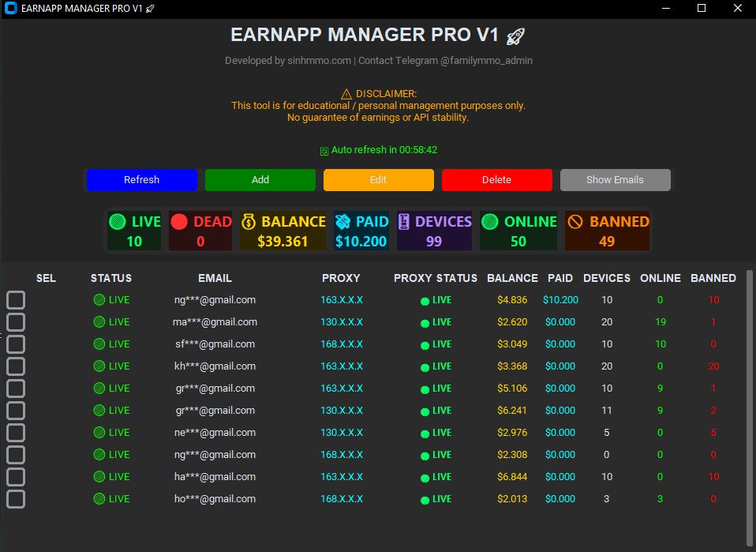Check the box for kh***@gmail.com row
The image size is (756, 552).
pos(16,366)
